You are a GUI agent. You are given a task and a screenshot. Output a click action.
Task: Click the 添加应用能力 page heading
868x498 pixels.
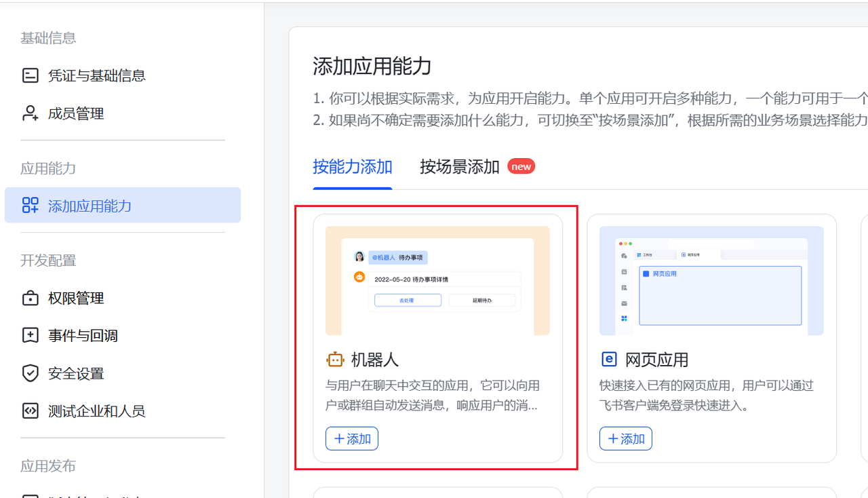[x=372, y=66]
